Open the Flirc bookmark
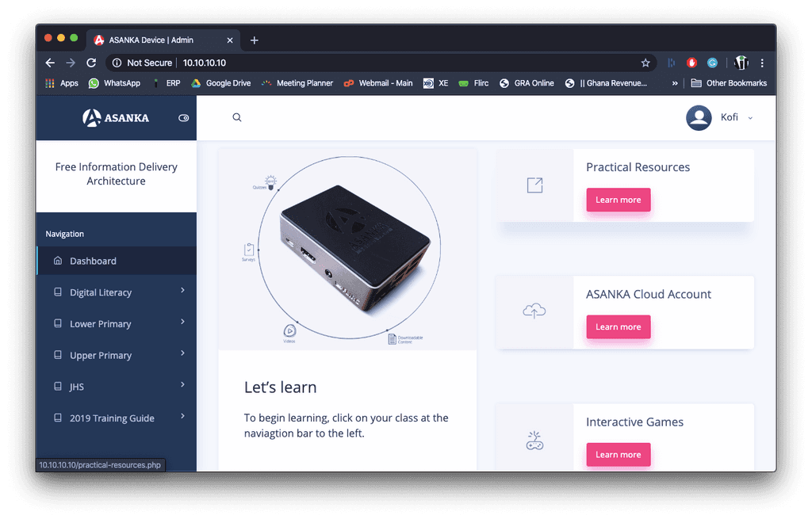Viewport: 812px width, 519px height. click(x=474, y=83)
